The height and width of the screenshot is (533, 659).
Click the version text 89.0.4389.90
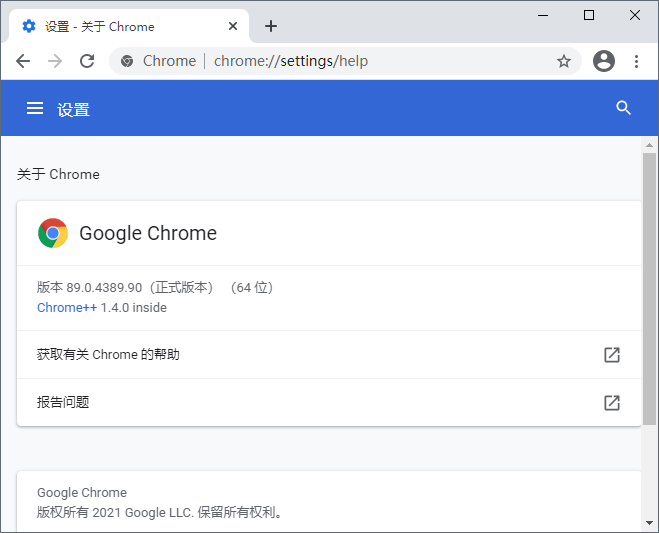tap(104, 288)
